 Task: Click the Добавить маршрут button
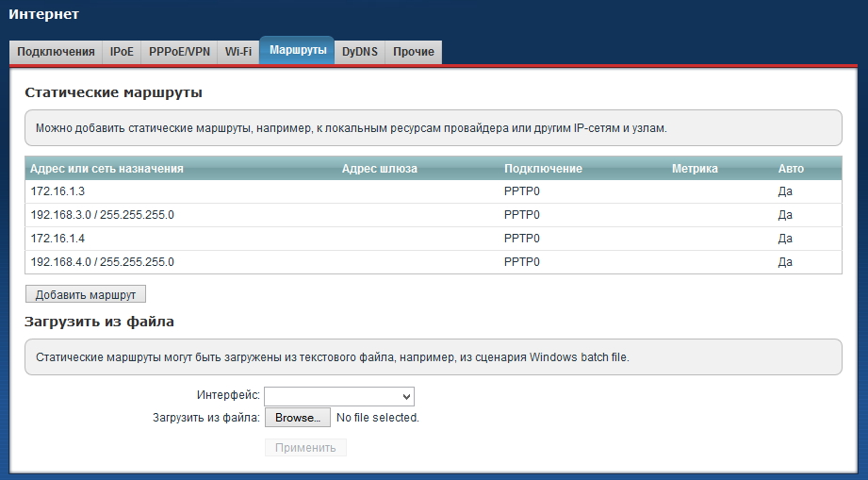tap(86, 294)
